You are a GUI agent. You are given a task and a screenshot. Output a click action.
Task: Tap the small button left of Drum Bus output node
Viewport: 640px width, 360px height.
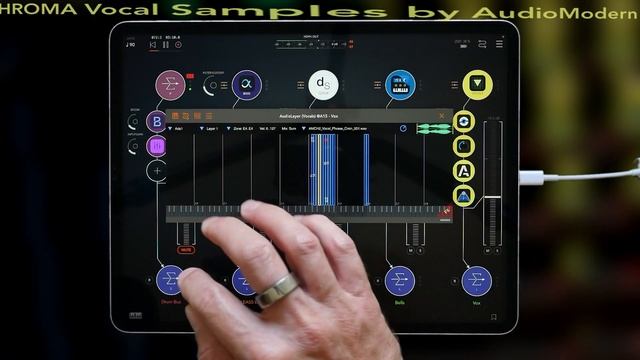149,280
